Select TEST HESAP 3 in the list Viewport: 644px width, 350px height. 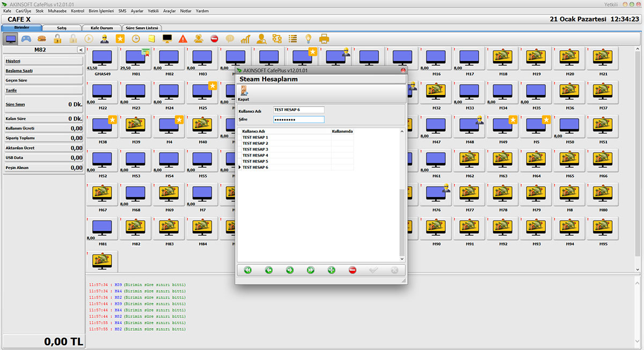click(x=255, y=150)
